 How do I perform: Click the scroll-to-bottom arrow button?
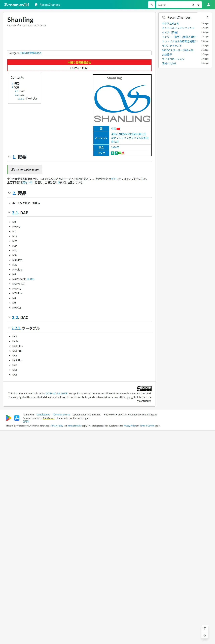[x=205, y=635]
